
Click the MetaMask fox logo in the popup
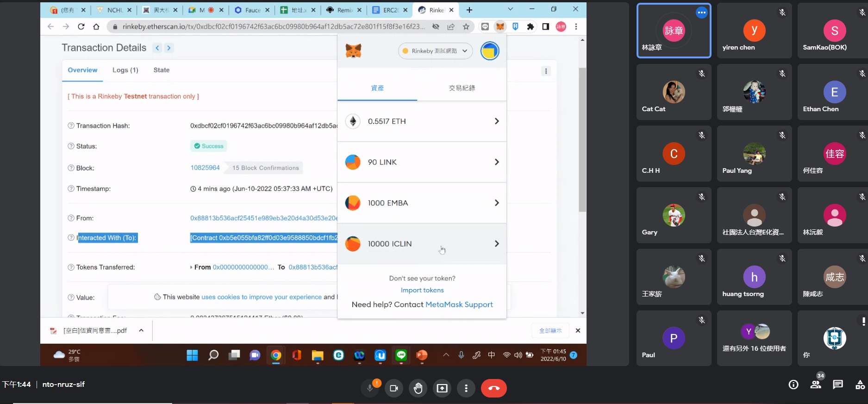354,50
